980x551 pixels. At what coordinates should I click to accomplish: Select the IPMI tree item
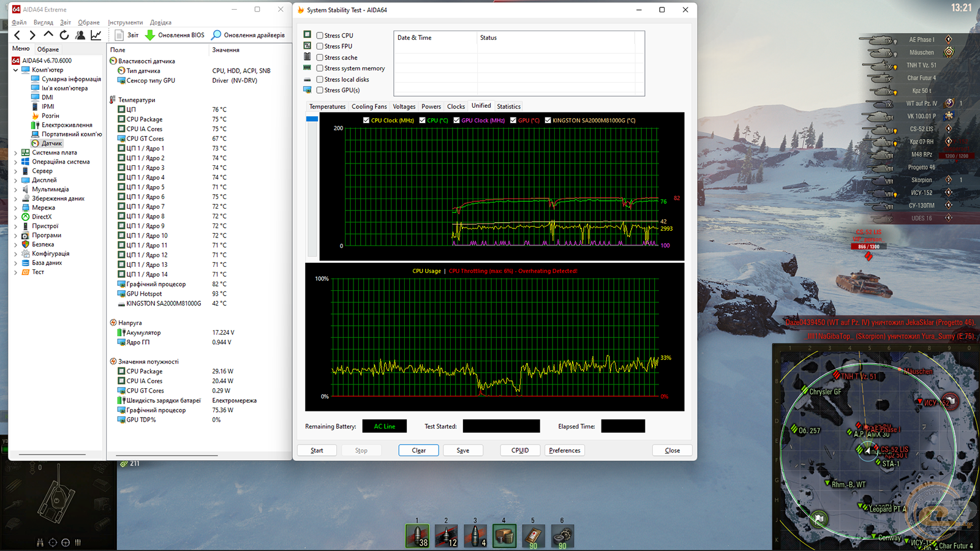click(48, 107)
